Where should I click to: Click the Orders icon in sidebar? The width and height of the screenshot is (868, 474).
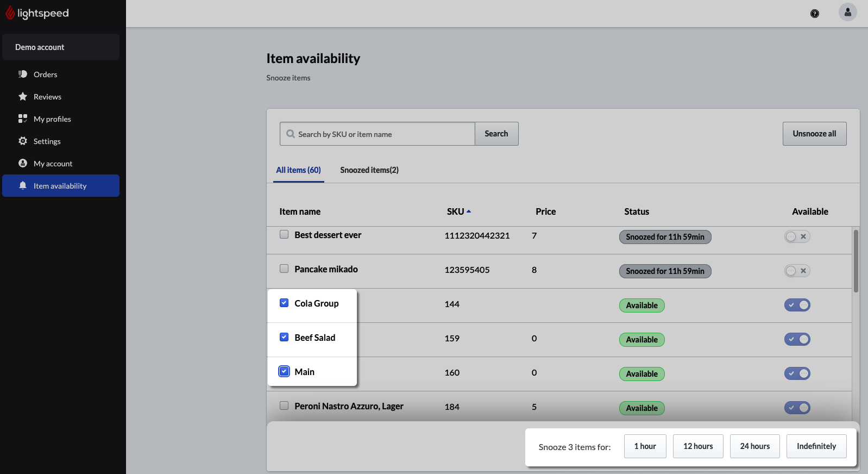click(23, 74)
